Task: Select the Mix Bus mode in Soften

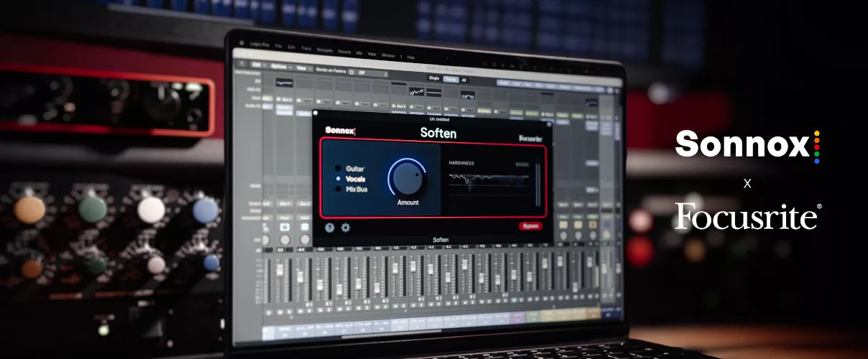Action: point(351,189)
